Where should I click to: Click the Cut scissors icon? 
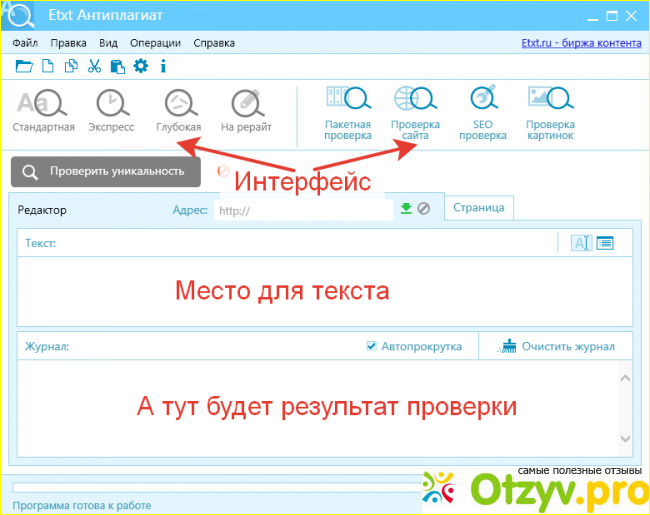pos(94,67)
